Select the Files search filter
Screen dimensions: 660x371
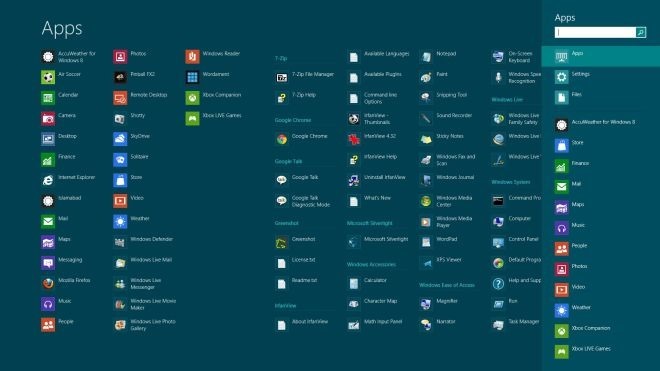(x=601, y=98)
